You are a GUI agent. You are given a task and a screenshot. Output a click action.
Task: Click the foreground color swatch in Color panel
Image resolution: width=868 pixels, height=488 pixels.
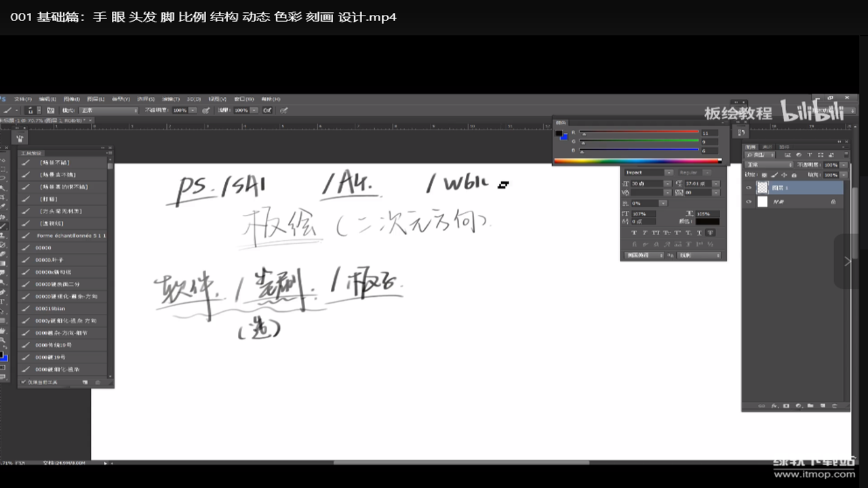point(559,133)
